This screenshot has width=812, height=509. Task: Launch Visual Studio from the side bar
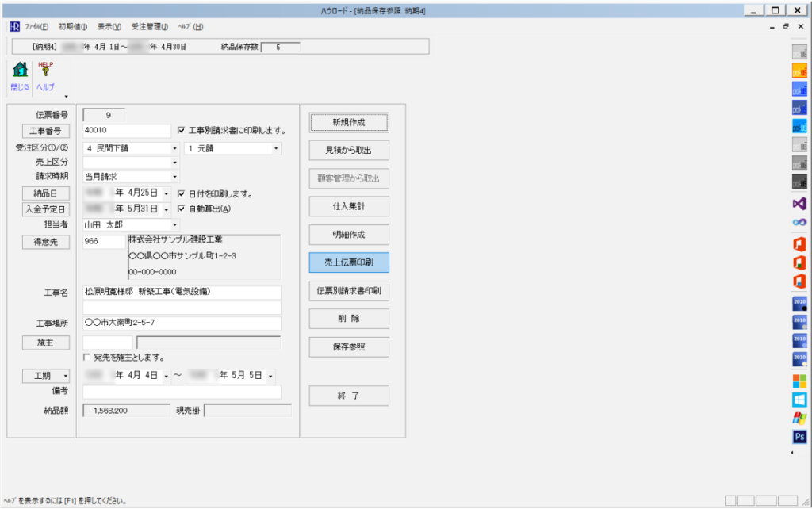click(x=799, y=204)
